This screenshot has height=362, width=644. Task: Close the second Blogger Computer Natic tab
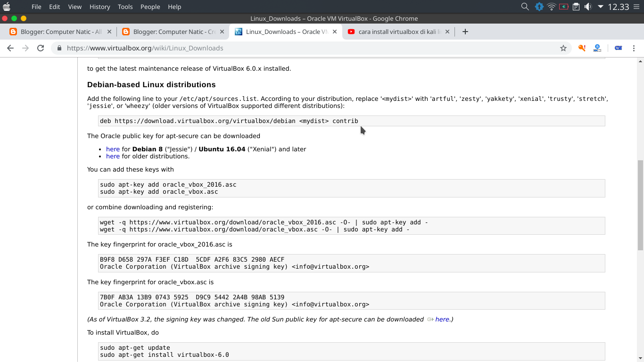[222, 32]
